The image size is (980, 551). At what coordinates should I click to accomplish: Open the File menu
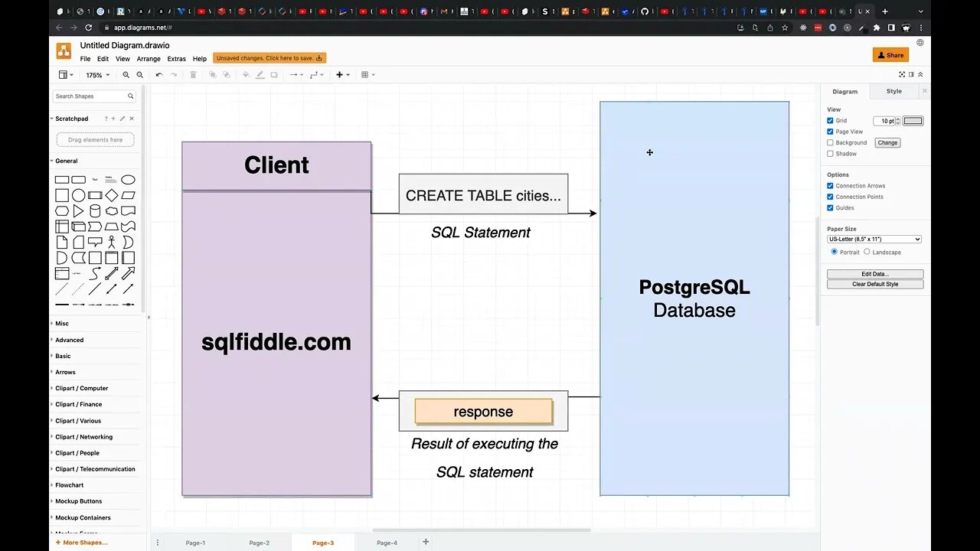pyautogui.click(x=85, y=59)
